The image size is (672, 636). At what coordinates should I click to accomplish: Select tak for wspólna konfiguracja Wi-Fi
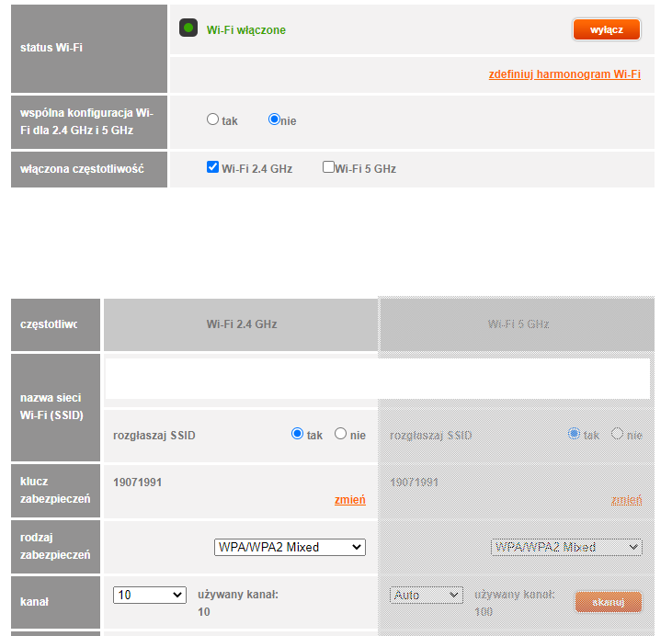click(x=213, y=119)
